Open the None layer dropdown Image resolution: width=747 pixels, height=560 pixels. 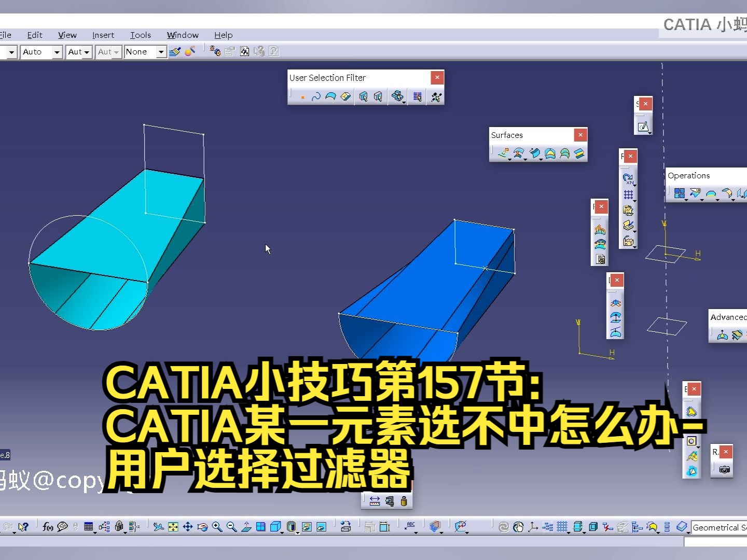(145, 52)
